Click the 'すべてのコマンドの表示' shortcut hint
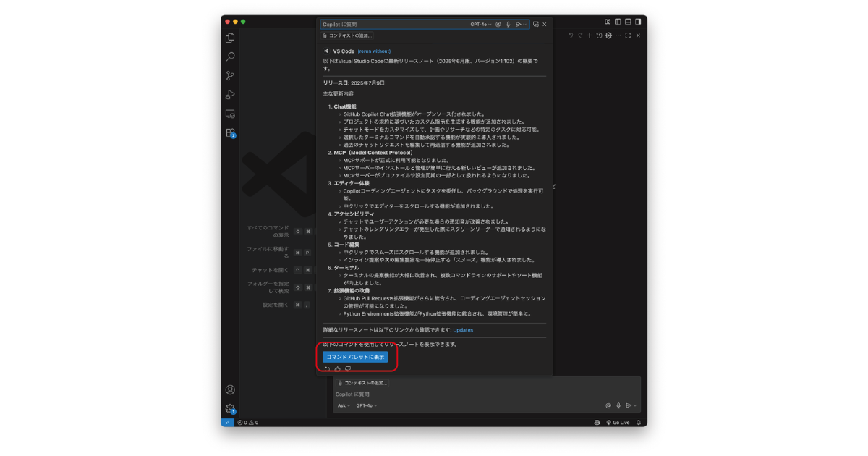The width and height of the screenshot is (868, 456). [x=268, y=231]
